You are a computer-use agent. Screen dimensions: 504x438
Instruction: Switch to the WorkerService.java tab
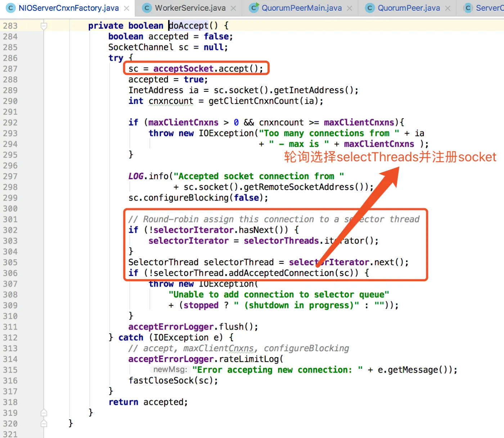click(x=190, y=8)
